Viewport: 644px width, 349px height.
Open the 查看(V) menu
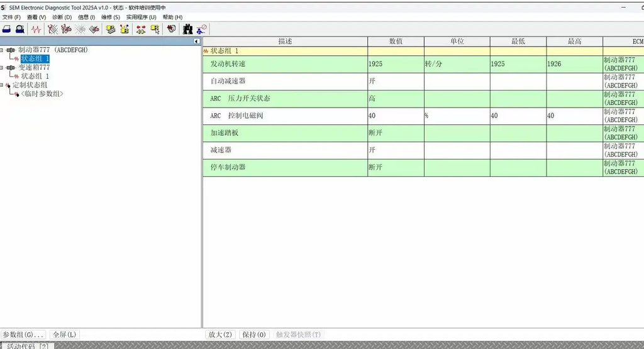tap(36, 17)
